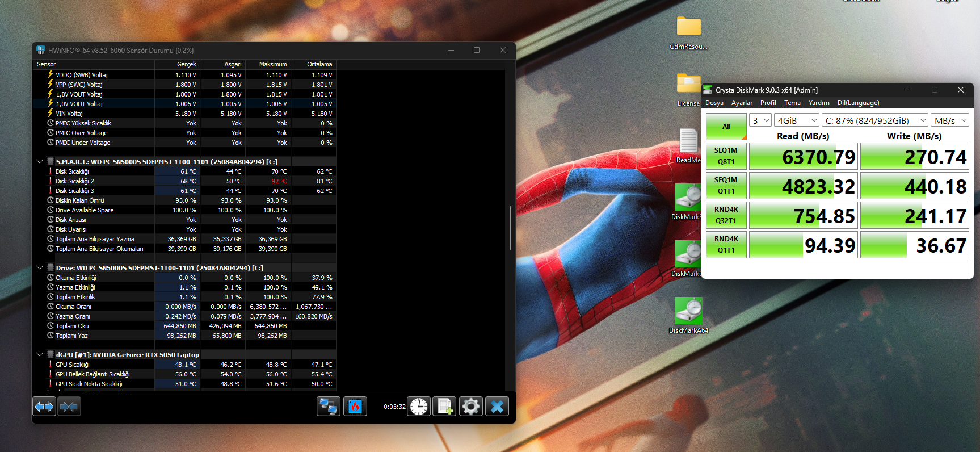
Task: Run the RND4K Q1T1 test
Action: (x=726, y=245)
